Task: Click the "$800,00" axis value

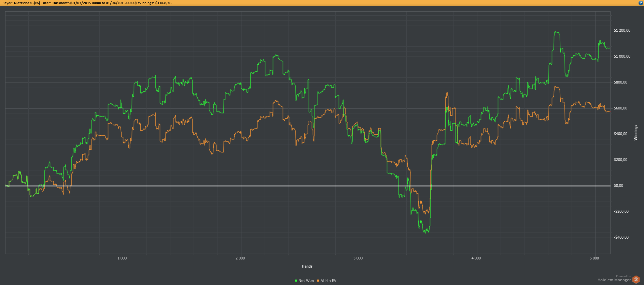Action: tap(620, 82)
